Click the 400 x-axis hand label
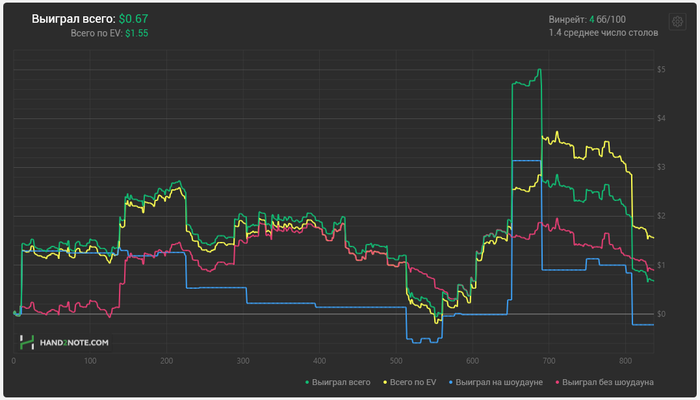Screen dimensions: 700x400 320,361
